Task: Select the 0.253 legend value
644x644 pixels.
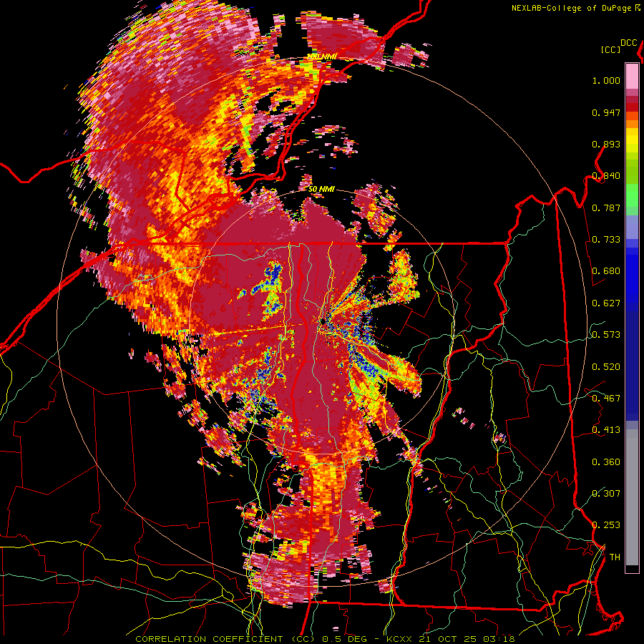Action: [x=606, y=525]
